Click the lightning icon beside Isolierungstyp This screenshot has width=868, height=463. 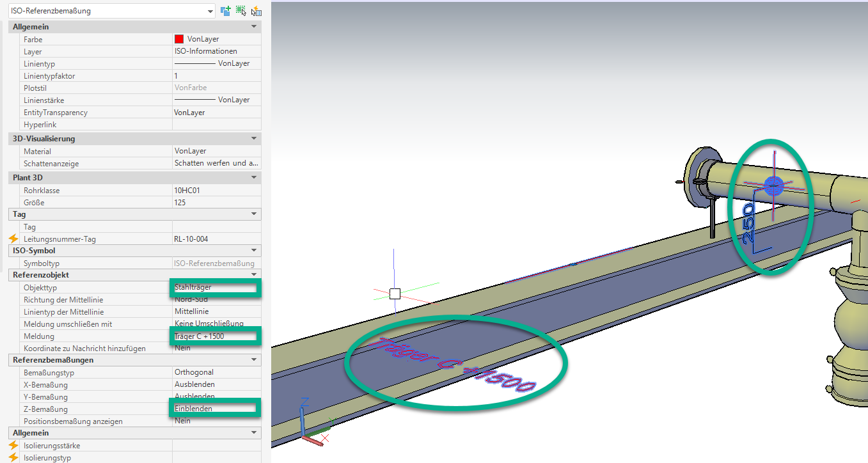pos(13,457)
